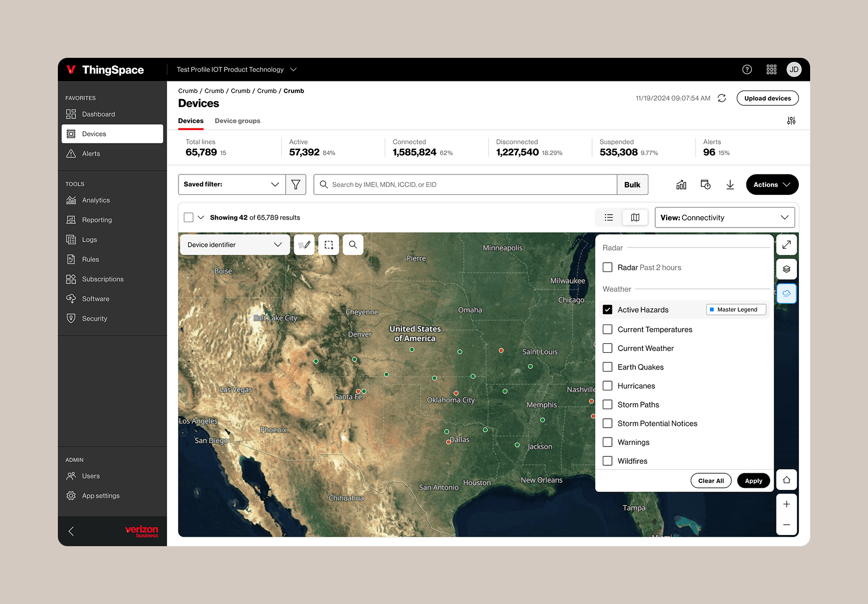Click the Upload devices button

point(767,98)
